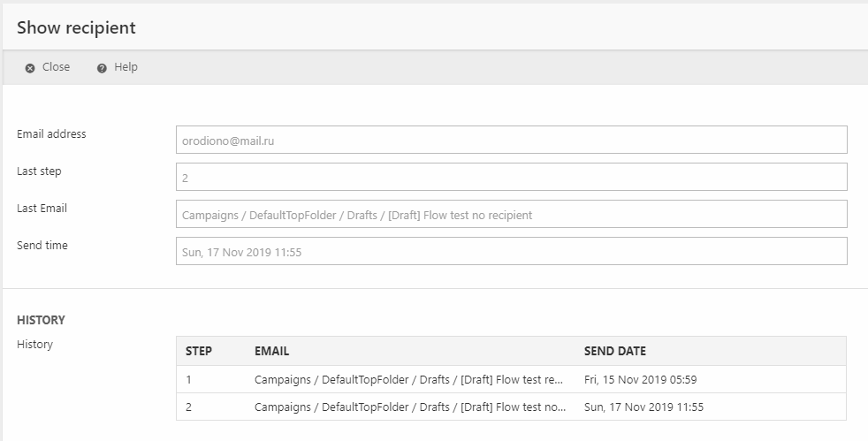Select step number 2 in history table
Viewport: 868px width, 441px height.
[188, 407]
